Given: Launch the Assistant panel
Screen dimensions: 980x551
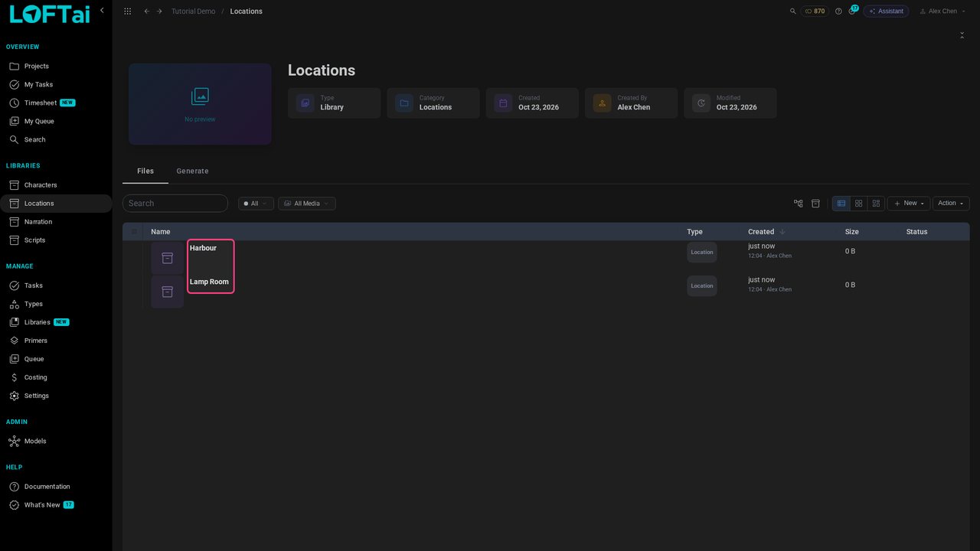Looking at the screenshot, I should (886, 11).
